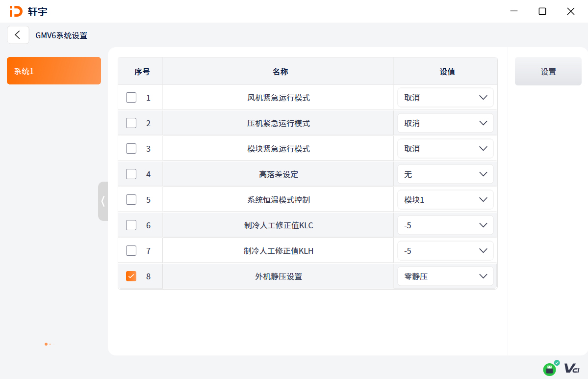Expand the 无 dropdown beside 高落差设定
This screenshot has width=588, height=379.
445,174
